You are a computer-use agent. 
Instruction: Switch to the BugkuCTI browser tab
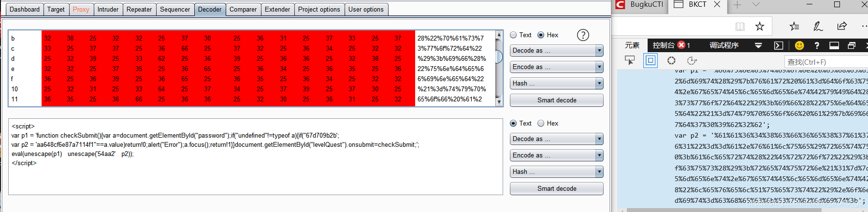click(x=640, y=5)
